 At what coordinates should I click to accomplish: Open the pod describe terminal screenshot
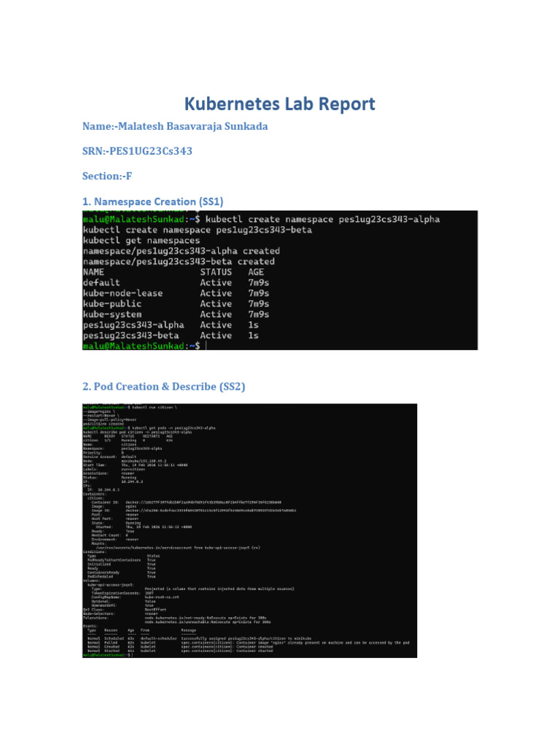click(x=249, y=531)
